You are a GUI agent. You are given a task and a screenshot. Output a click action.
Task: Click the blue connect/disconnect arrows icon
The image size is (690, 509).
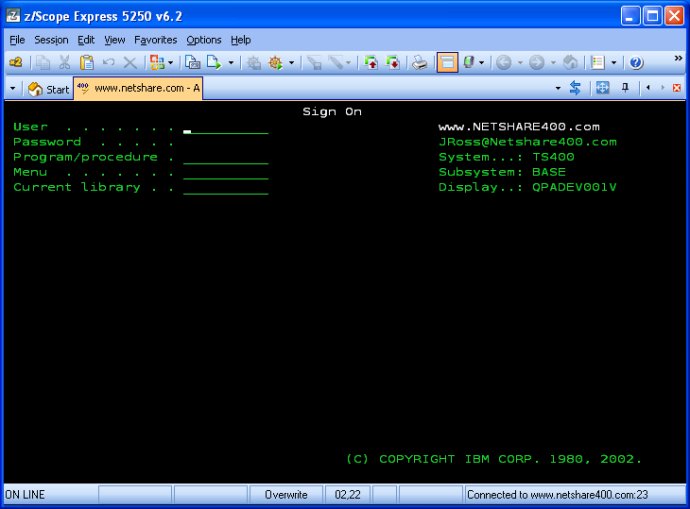tap(575, 88)
